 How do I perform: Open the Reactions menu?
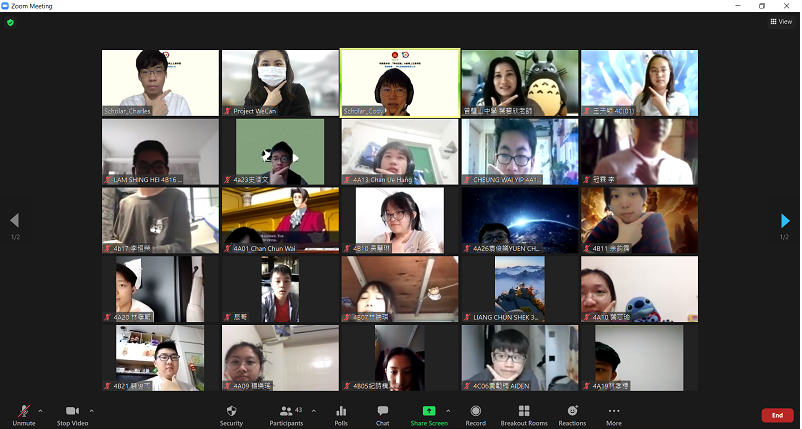pos(572,414)
